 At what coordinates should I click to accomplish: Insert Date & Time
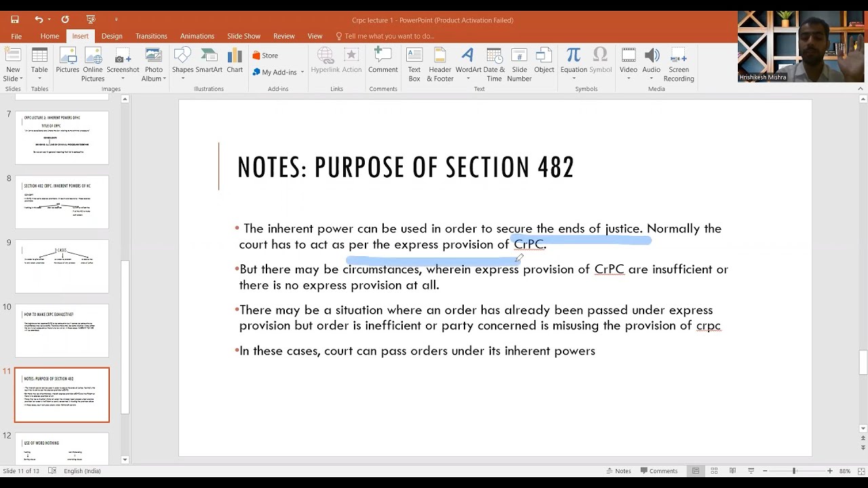494,64
